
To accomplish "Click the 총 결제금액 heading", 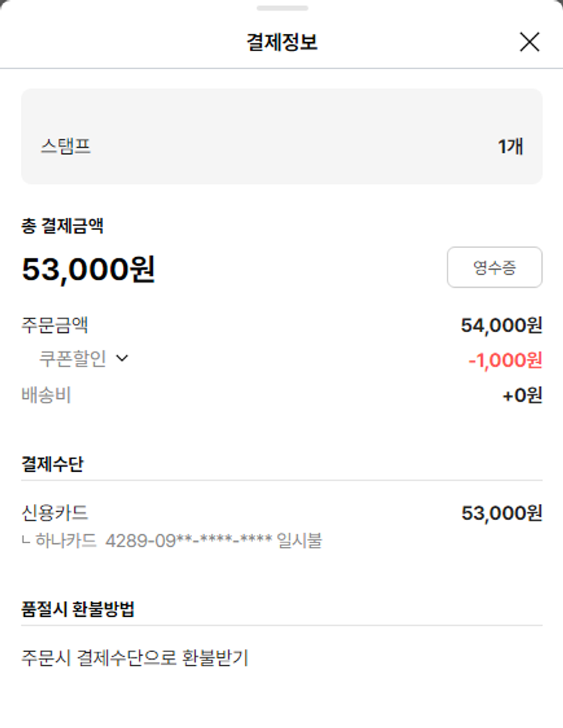I will click(62, 225).
